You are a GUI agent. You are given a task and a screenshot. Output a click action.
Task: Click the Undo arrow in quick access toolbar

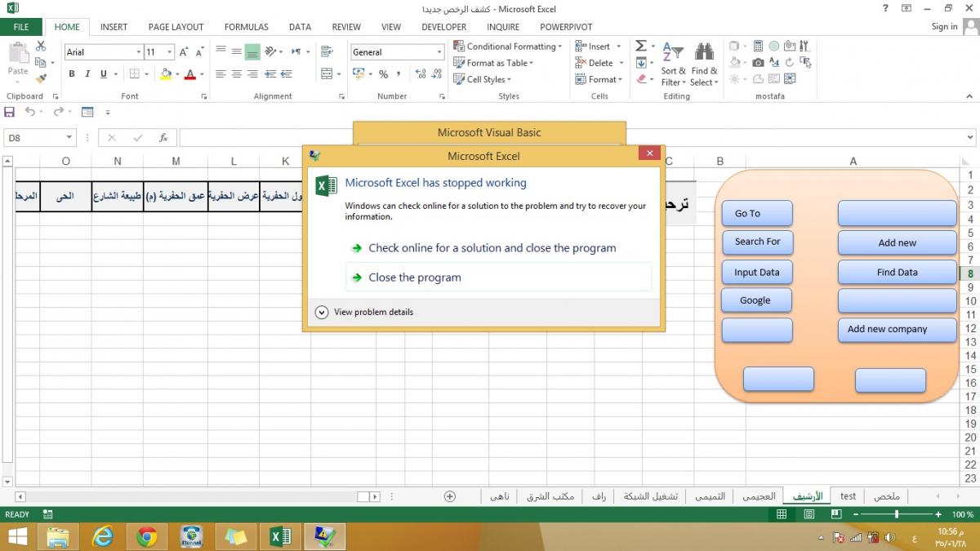(30, 112)
